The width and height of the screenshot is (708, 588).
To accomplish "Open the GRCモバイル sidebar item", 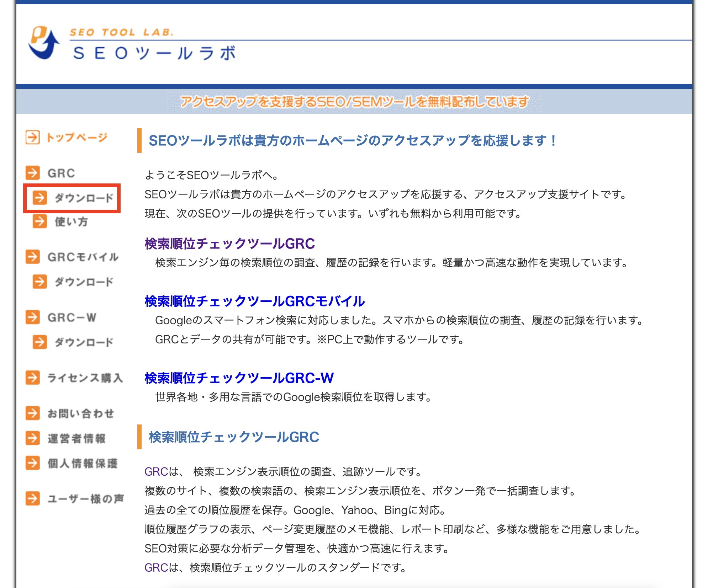I will tap(83, 257).
